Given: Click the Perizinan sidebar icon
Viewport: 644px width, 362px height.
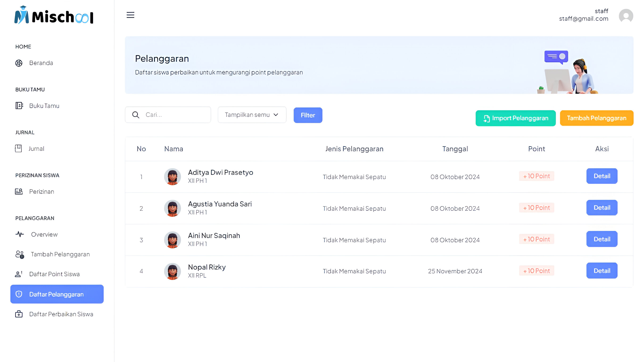Looking at the screenshot, I should tap(19, 192).
